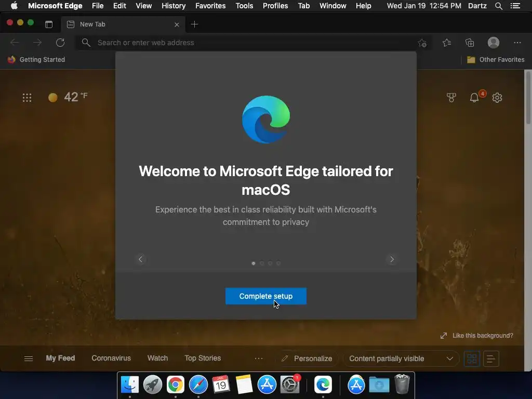Open the notifications bell icon
The width and height of the screenshot is (532, 399).
[x=474, y=98]
